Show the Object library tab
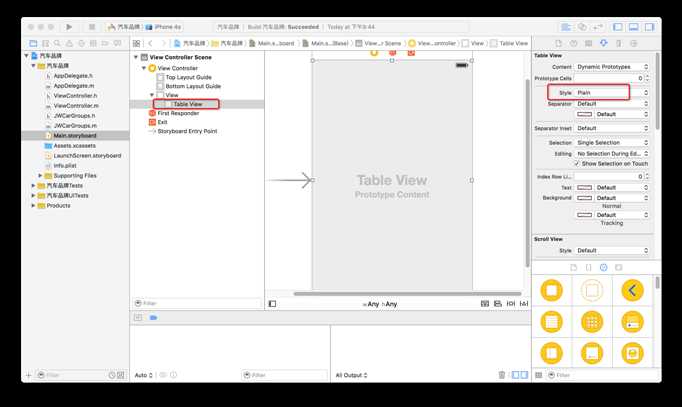This screenshot has height=407, width=682. pyautogui.click(x=604, y=267)
